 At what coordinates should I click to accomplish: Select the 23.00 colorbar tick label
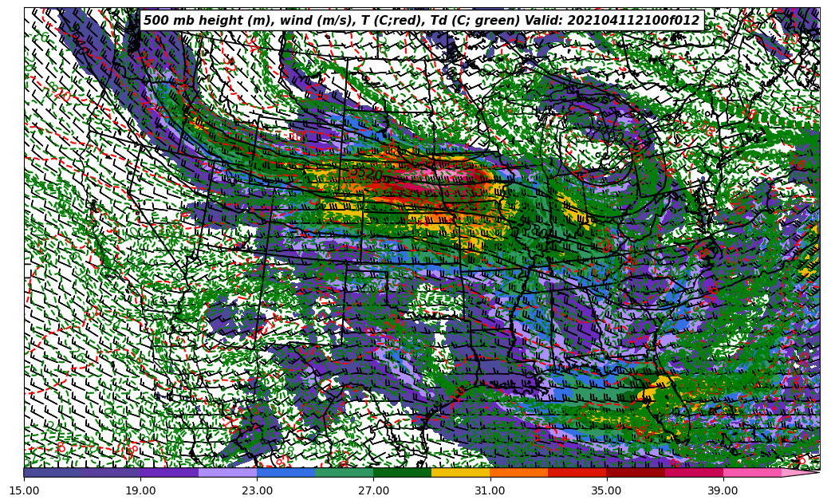[x=258, y=490]
